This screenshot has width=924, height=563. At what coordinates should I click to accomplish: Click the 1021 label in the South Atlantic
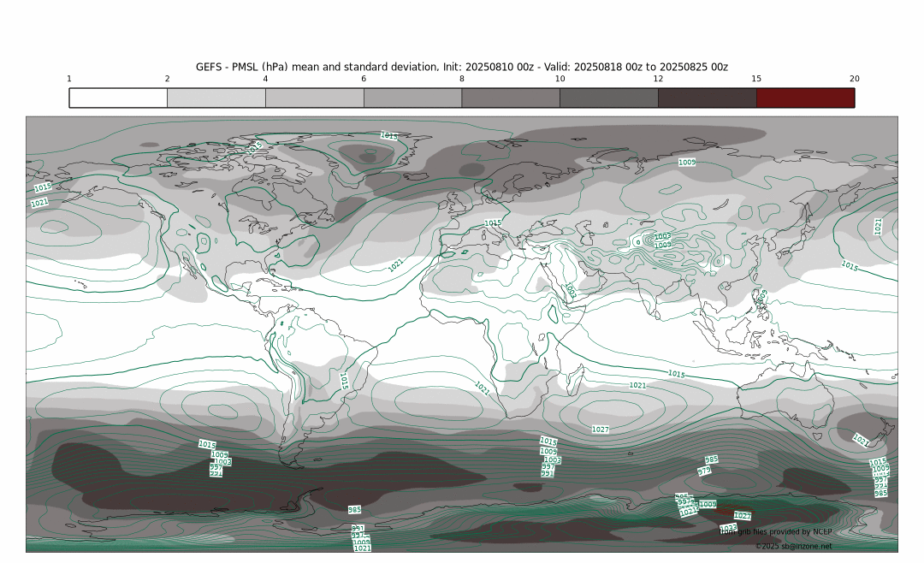click(483, 388)
